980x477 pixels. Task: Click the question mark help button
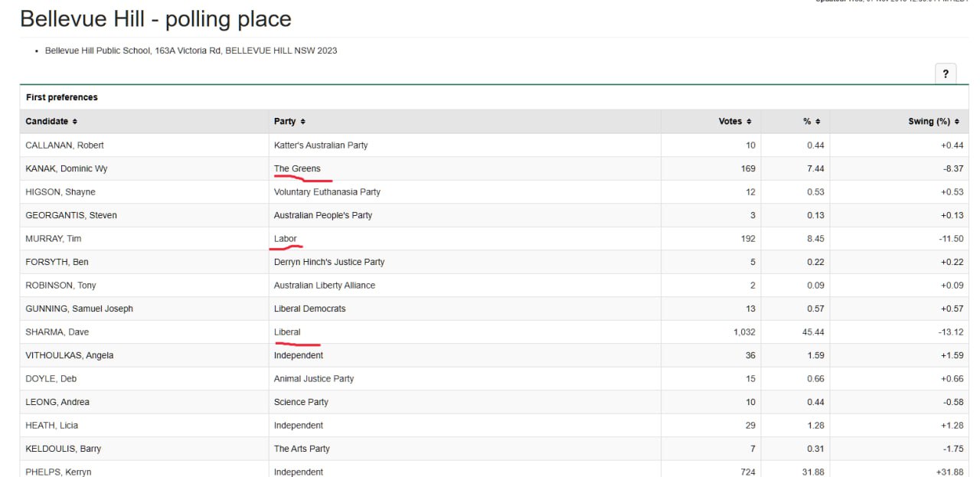[945, 74]
